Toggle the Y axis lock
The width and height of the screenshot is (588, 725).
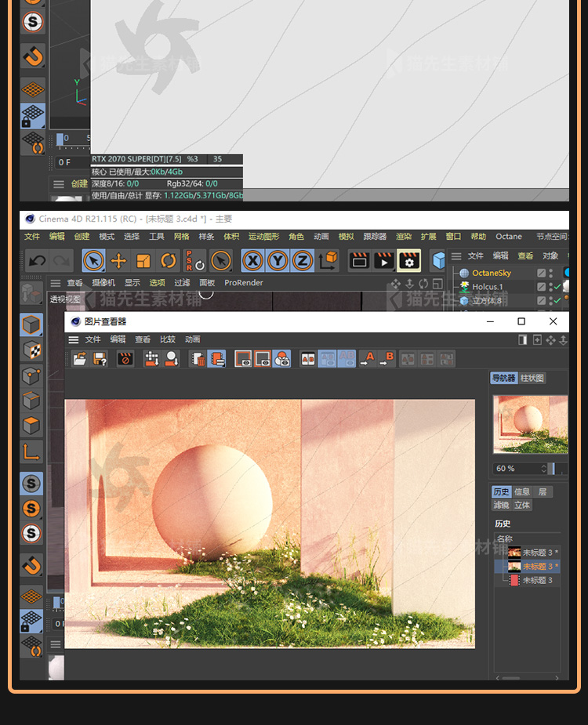click(278, 261)
